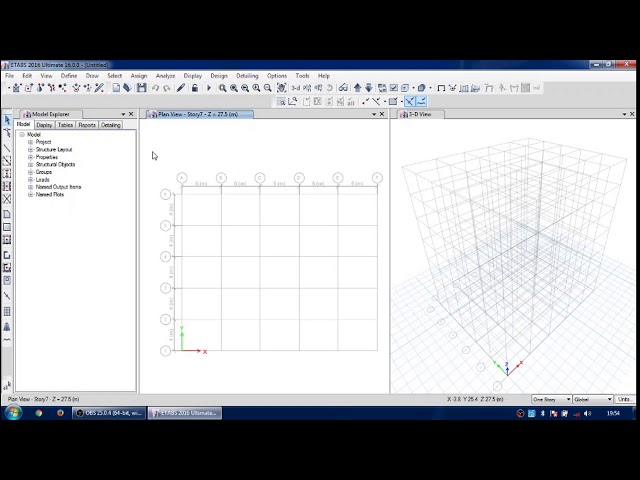Open Set Display Options checkbox icon

(393, 88)
